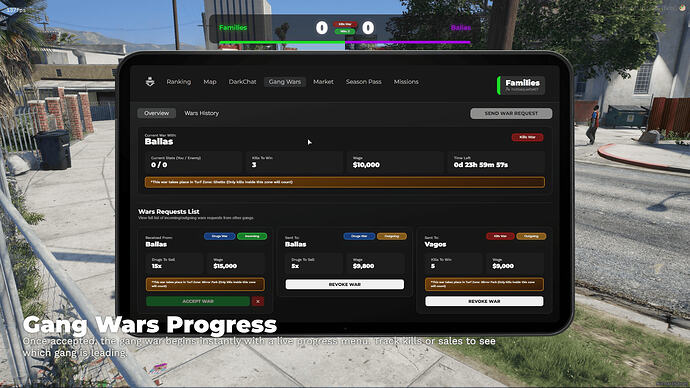The height and width of the screenshot is (388, 690).
Task: Accept the war request from Ballas
Action: pos(198,301)
